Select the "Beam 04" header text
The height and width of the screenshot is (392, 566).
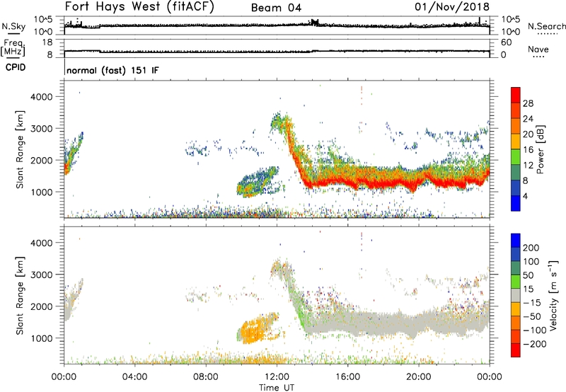(x=276, y=8)
